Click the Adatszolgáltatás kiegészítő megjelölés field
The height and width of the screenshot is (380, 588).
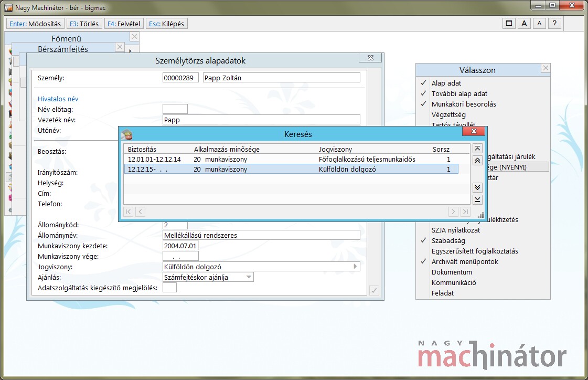pyautogui.click(x=169, y=288)
